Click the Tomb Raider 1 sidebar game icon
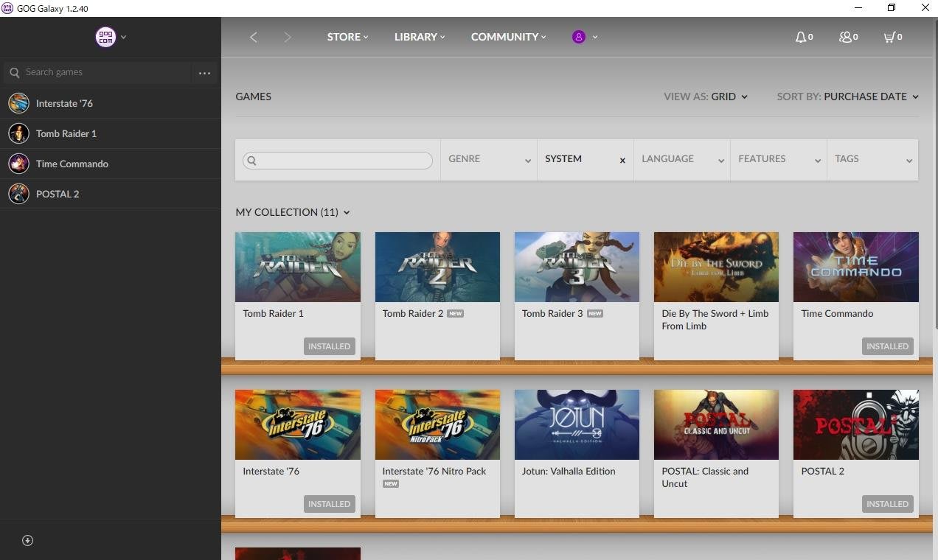This screenshot has height=560, width=938. pos(18,133)
